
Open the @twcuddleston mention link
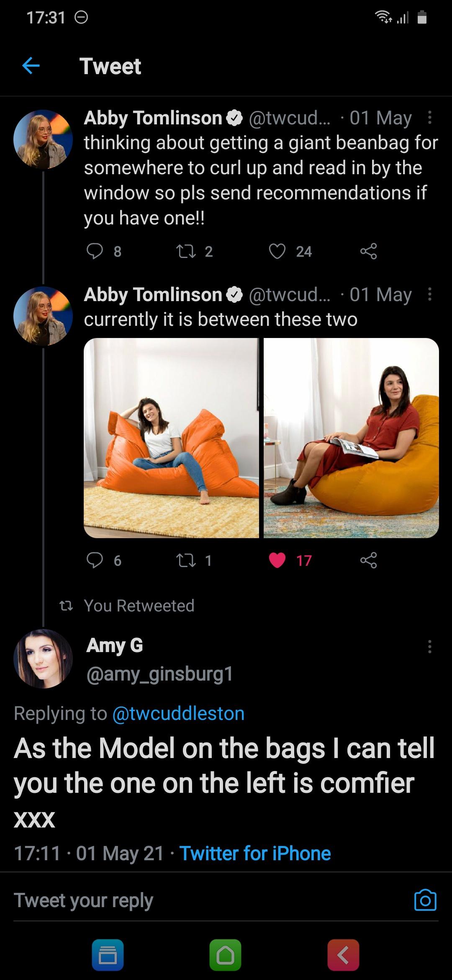pyautogui.click(x=178, y=713)
